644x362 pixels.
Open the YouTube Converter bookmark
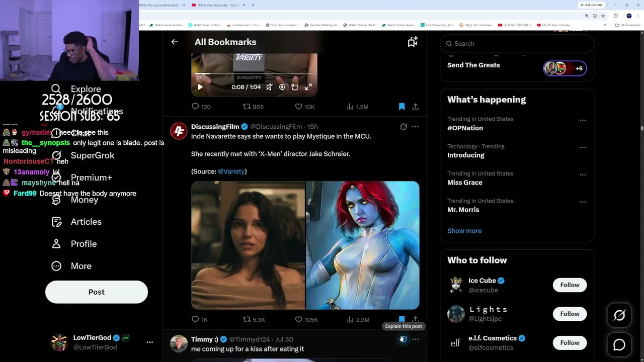[x=282, y=25]
